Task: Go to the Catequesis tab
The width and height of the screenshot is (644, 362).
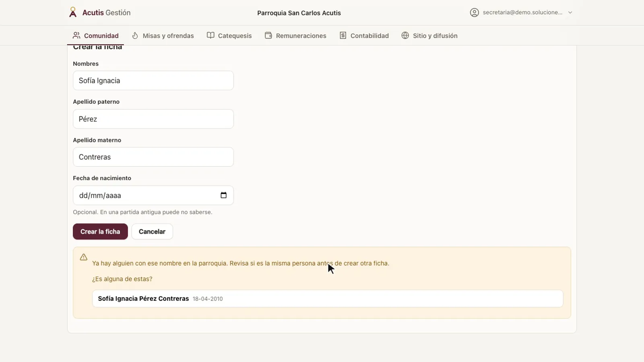Action: coord(229,35)
